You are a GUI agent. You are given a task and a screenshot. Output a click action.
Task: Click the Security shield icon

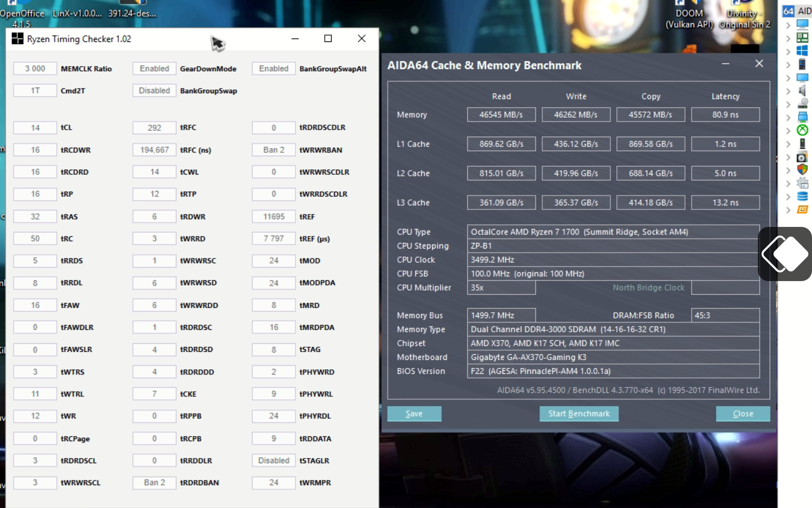802,169
